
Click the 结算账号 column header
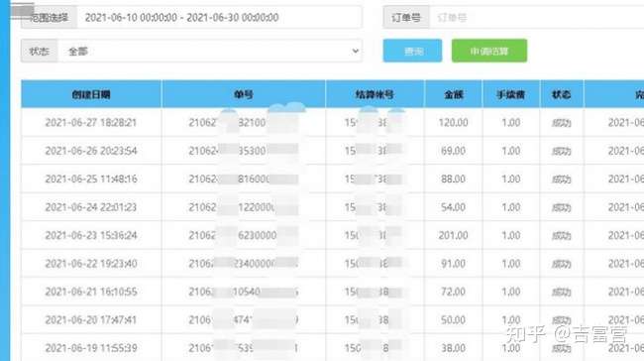point(375,94)
